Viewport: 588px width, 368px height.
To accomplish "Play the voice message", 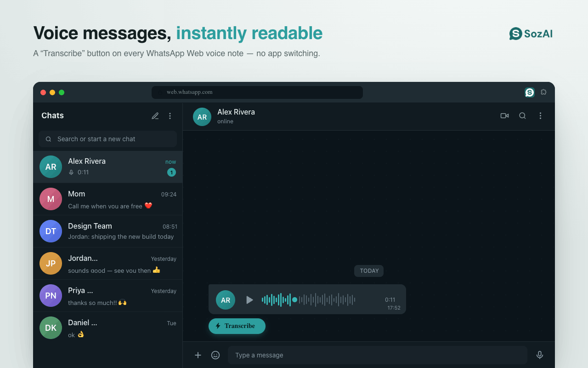I will click(x=249, y=300).
